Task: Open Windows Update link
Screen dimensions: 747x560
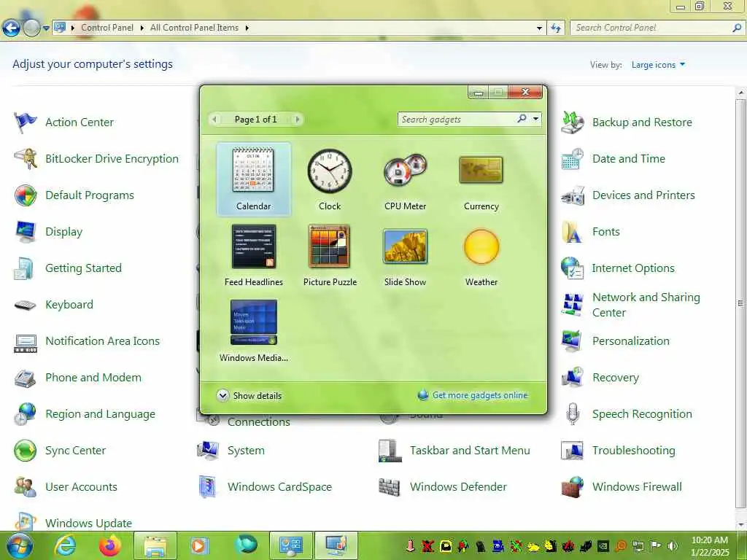Action: 88,523
